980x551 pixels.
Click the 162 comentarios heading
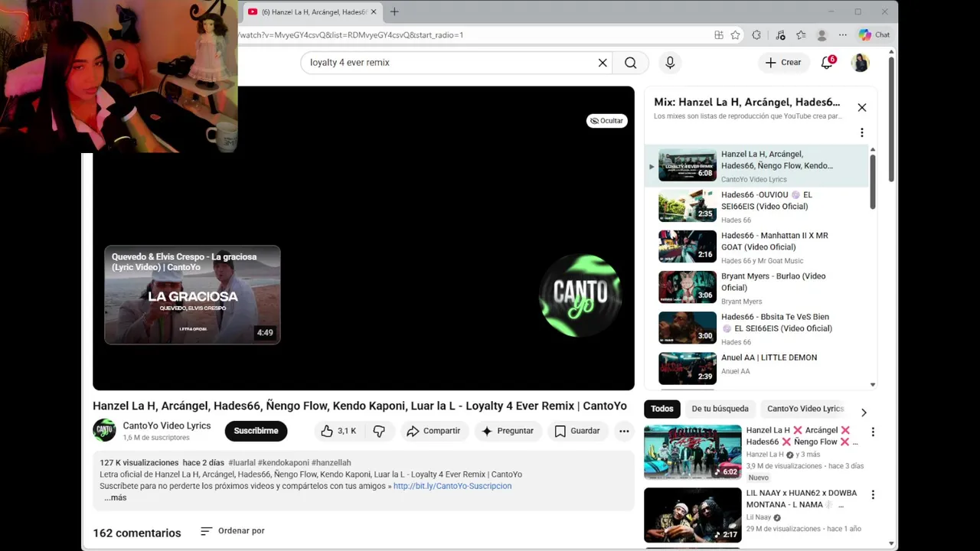137,533
